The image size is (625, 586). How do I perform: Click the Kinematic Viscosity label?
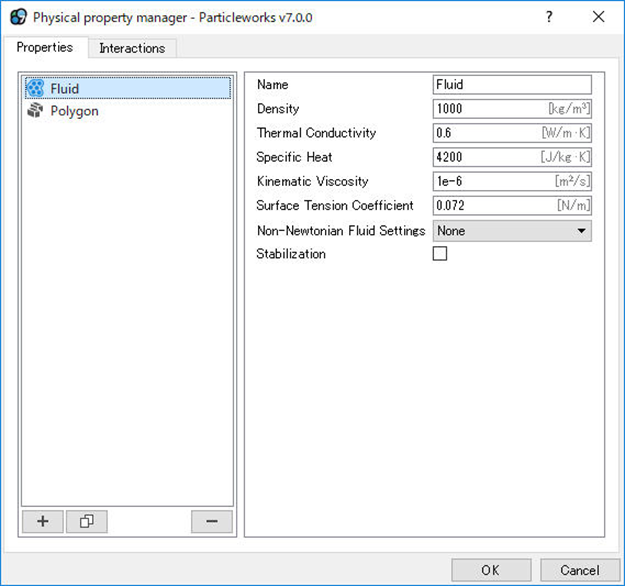(312, 181)
